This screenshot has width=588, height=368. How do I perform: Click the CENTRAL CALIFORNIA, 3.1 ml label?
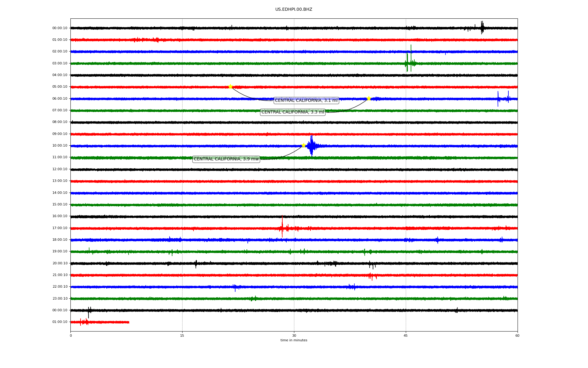point(306,100)
